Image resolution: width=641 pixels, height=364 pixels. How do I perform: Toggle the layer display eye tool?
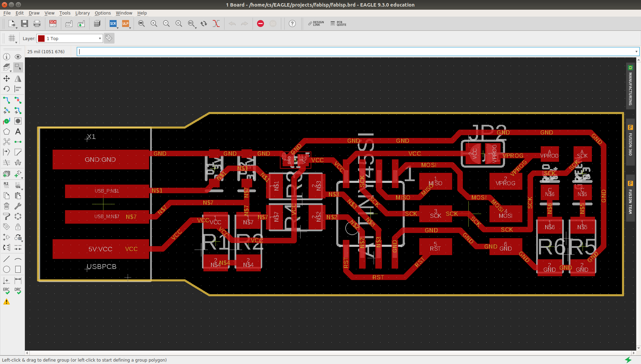pyautogui.click(x=18, y=57)
